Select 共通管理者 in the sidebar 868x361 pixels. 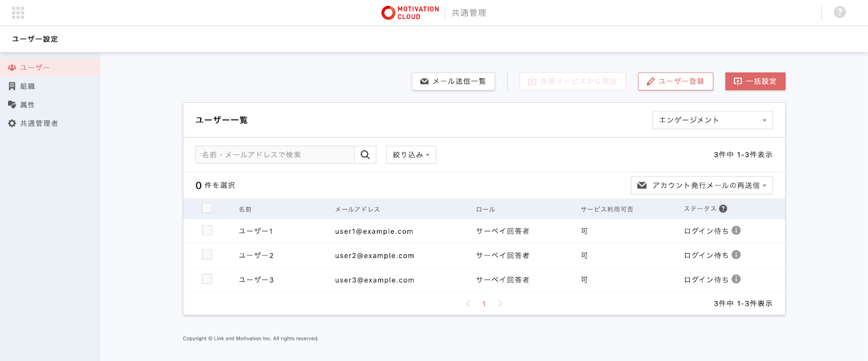pyautogui.click(x=39, y=124)
